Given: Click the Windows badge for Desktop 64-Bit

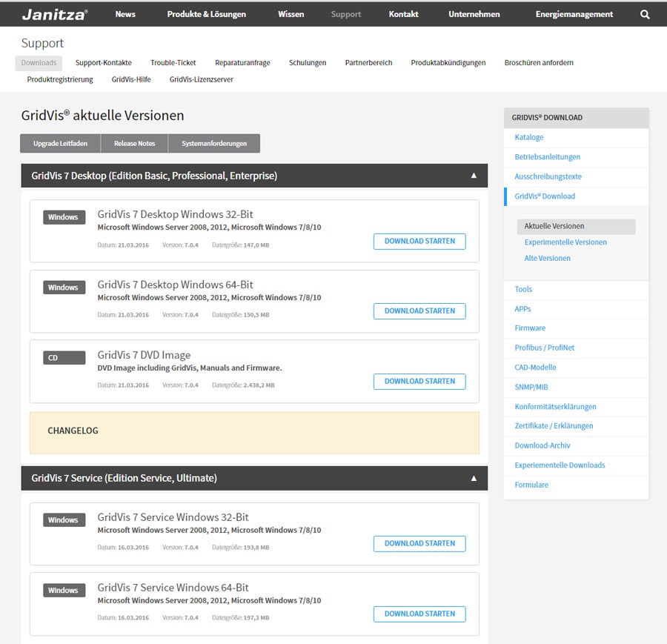Looking at the screenshot, I should tap(64, 287).
